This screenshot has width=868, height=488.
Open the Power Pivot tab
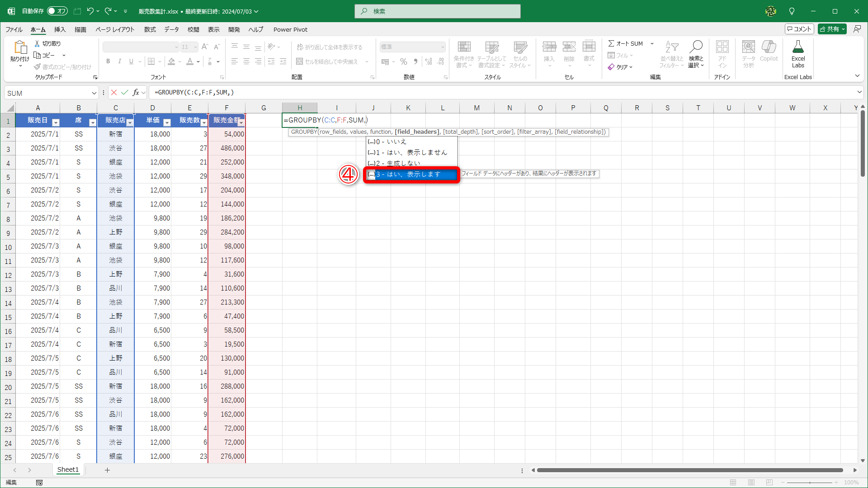(x=290, y=29)
